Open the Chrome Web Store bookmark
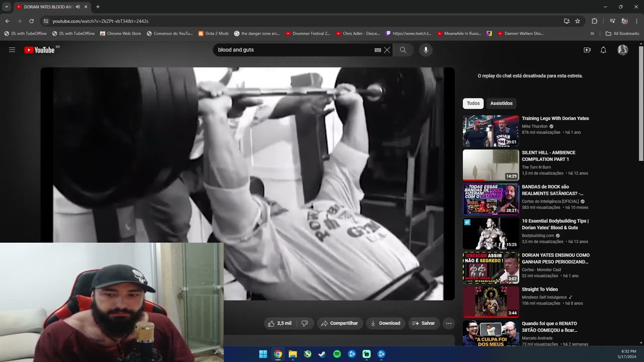Screen dimensions: 644x362 pos(120,34)
